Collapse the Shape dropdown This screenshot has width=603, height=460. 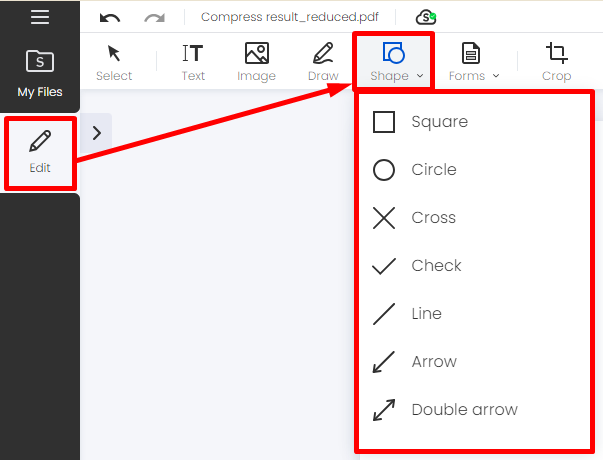click(394, 62)
